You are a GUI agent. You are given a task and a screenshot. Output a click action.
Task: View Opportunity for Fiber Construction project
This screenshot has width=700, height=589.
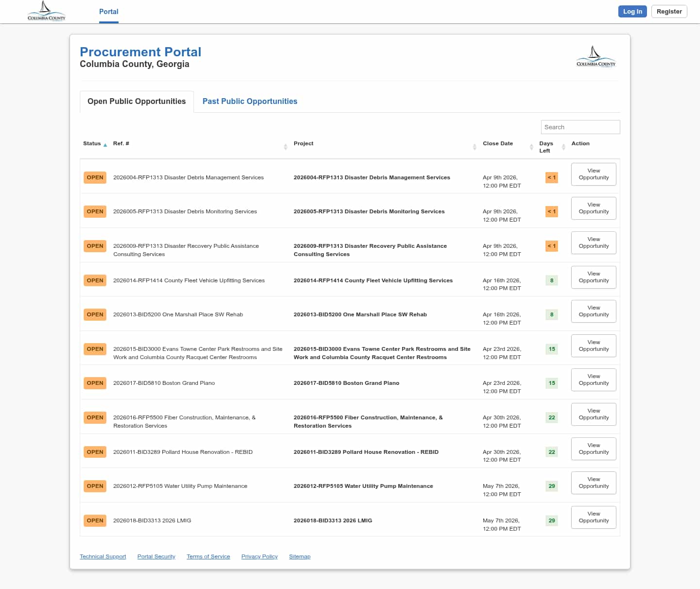(594, 414)
